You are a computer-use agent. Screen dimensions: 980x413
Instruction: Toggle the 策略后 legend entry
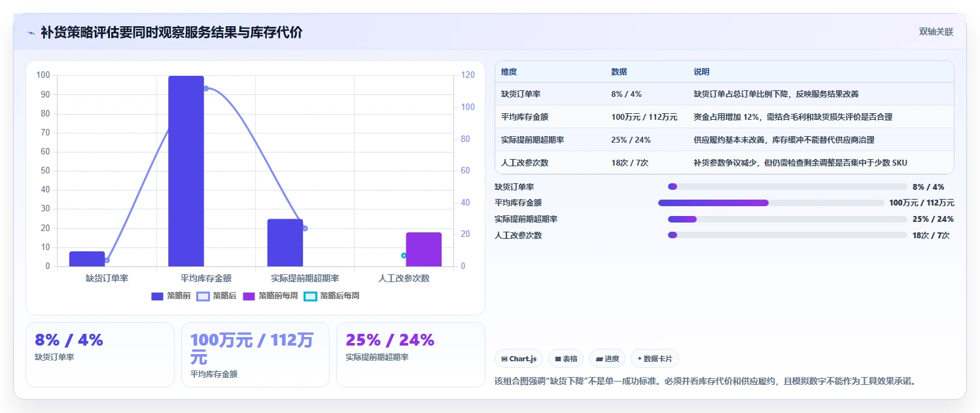point(217,296)
